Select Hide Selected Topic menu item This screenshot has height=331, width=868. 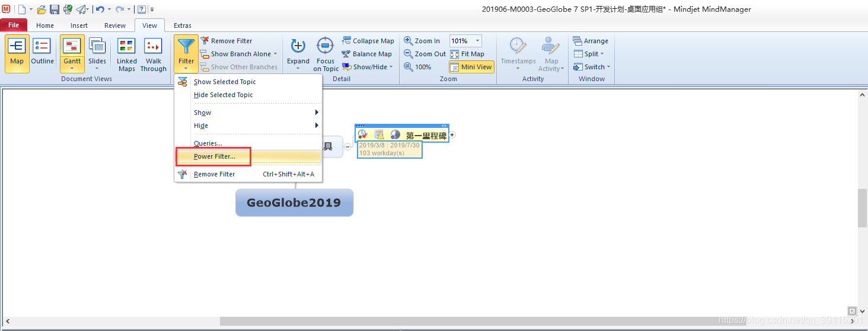click(248, 95)
